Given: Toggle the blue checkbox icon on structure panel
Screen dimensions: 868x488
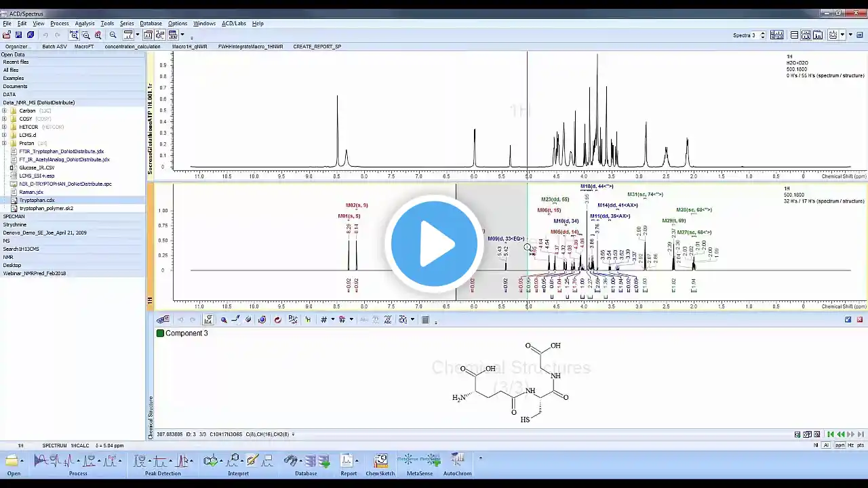Looking at the screenshot, I should coord(848,320).
